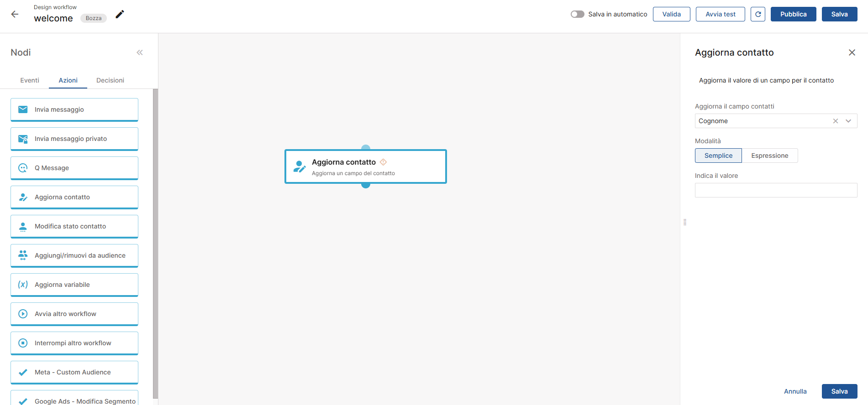Click the Aggiorna variabile (x) icon
This screenshot has height=405, width=868.
click(x=23, y=285)
